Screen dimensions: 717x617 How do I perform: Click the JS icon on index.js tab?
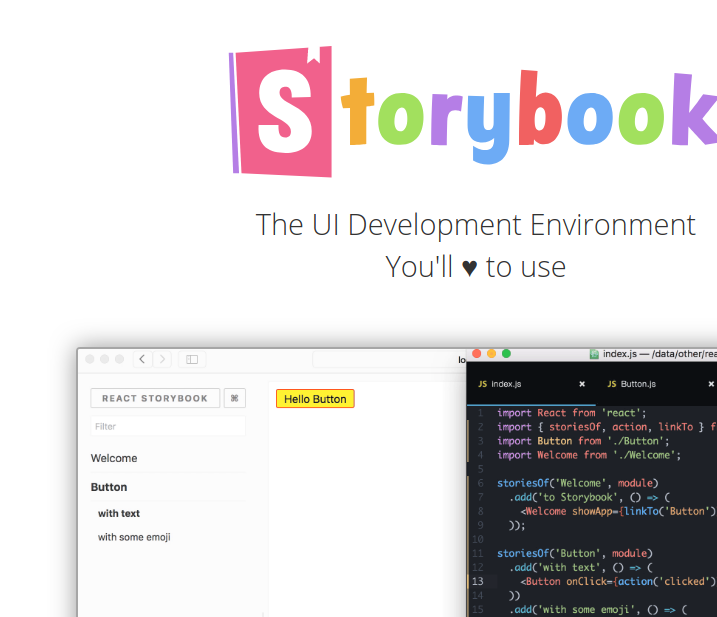(x=482, y=384)
